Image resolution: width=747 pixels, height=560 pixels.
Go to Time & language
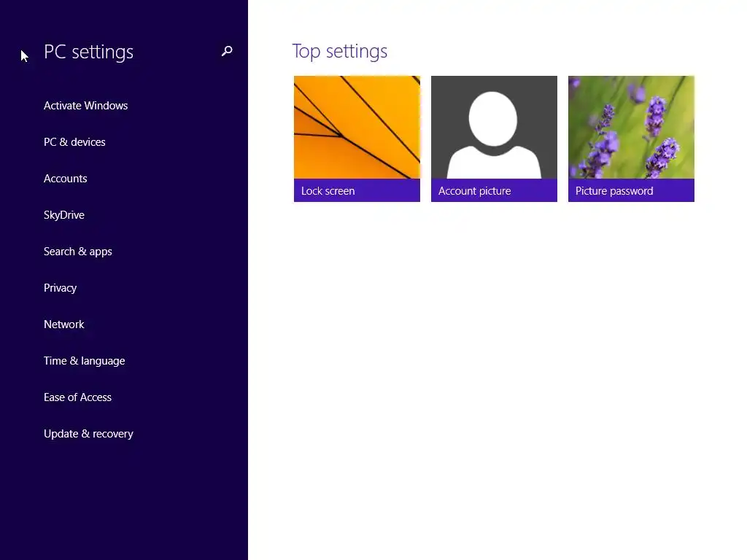tap(85, 361)
